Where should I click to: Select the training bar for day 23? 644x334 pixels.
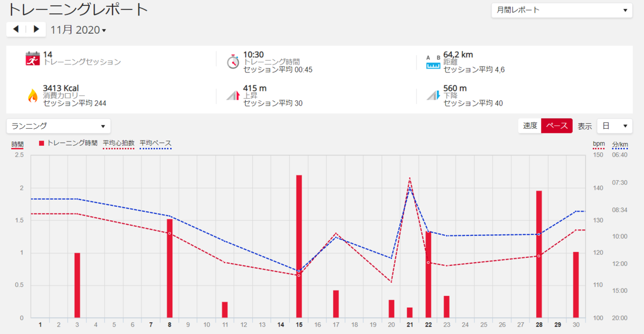coord(447,307)
